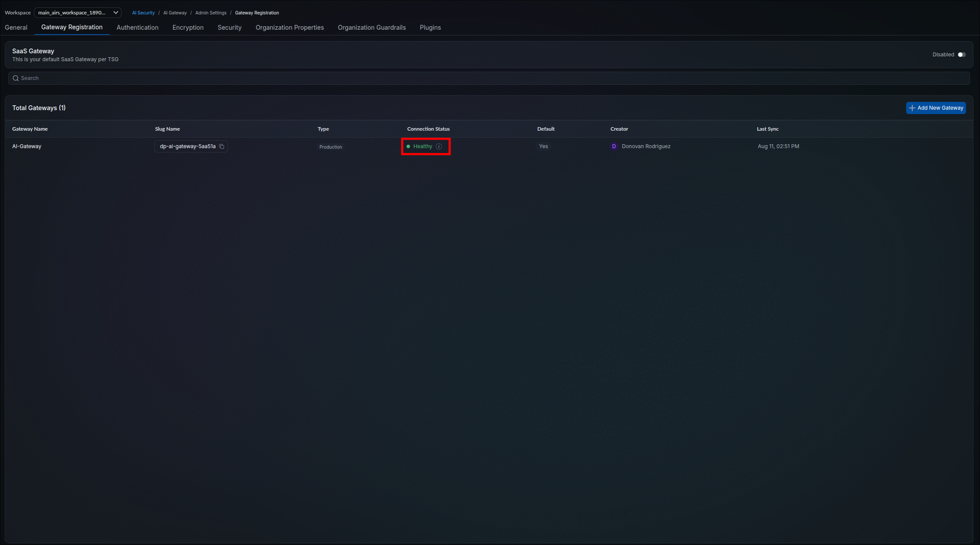
Task: Click the Production type badge
Action: tap(331, 147)
